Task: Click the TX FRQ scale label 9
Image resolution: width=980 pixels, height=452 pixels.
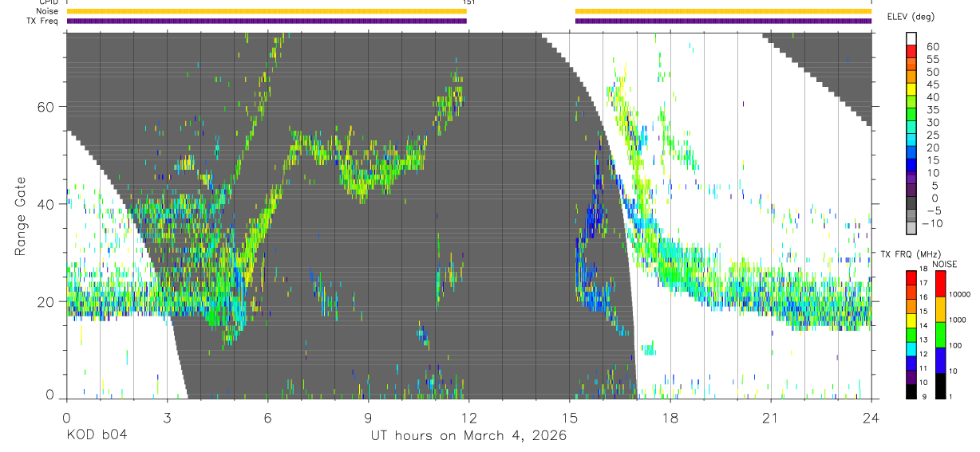Action: click(x=924, y=397)
